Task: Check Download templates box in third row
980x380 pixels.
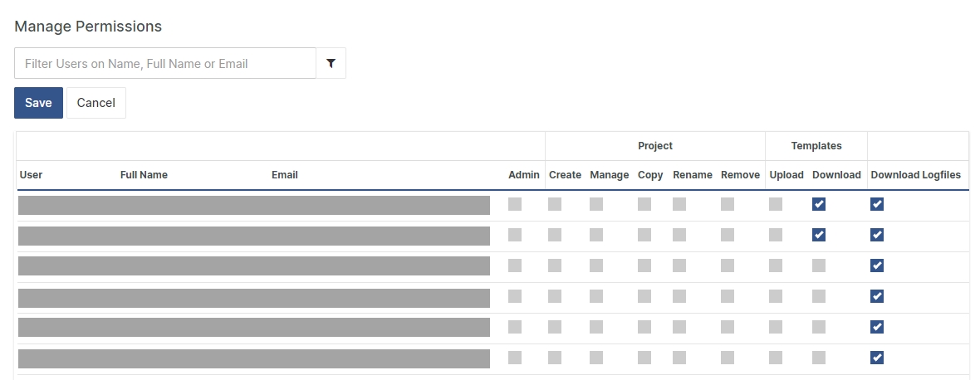Action: point(819,266)
